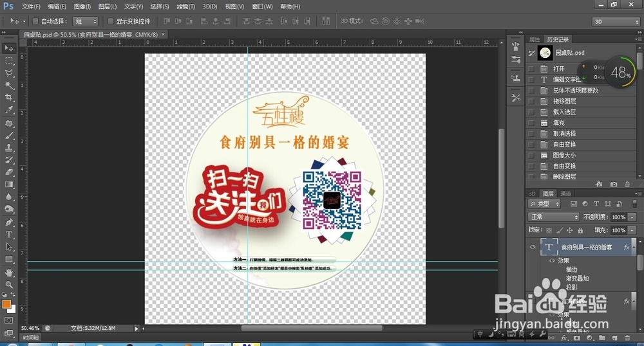The width and height of the screenshot is (644, 346).
Task: Select the Gradient tool
Action: [x=8, y=185]
